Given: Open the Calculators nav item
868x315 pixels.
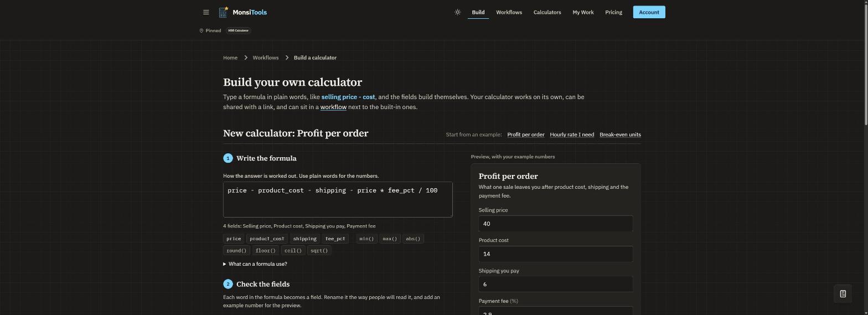Looking at the screenshot, I should 547,12.
